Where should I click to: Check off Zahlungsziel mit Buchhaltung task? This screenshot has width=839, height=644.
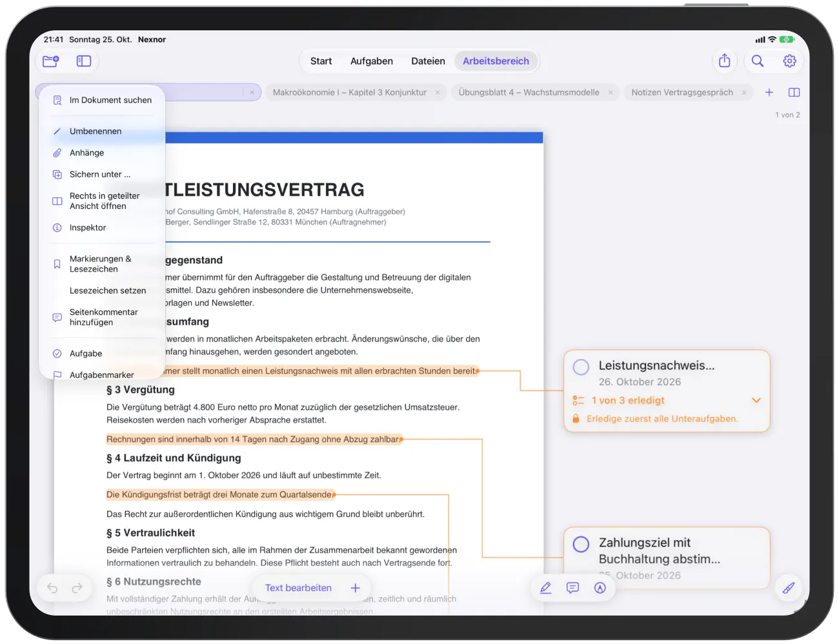[581, 545]
